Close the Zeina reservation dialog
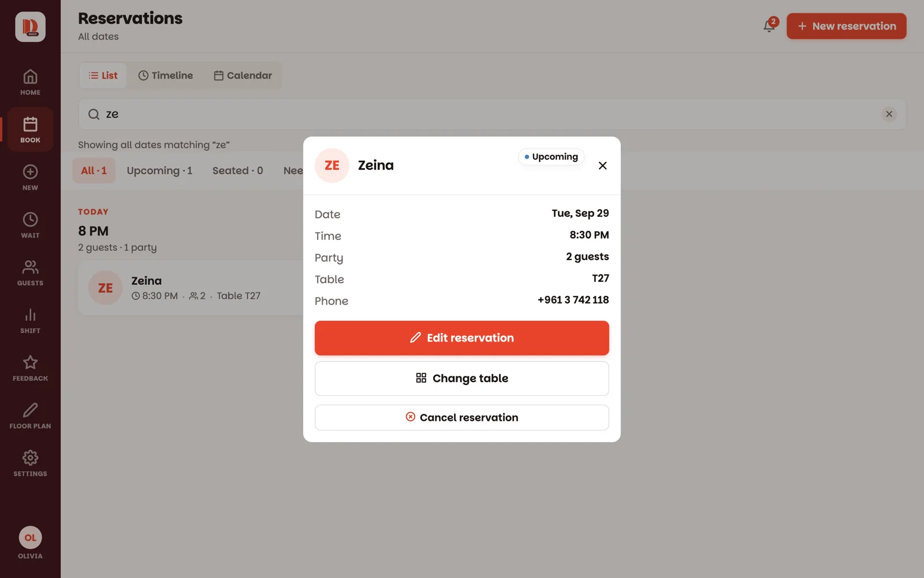924x578 pixels. (x=602, y=165)
